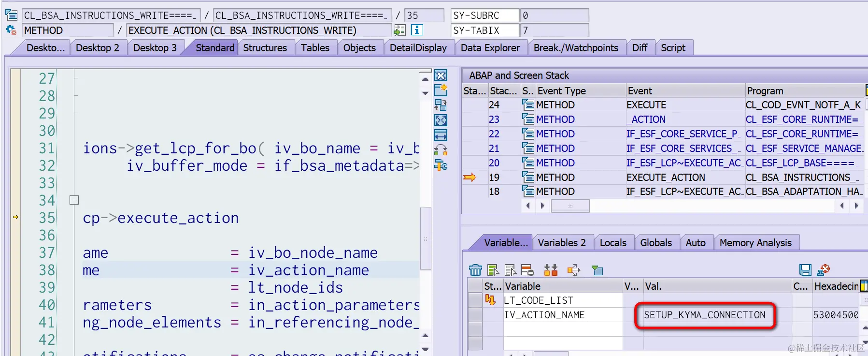Screen dimensions: 868x356
Task: Collapse the code block at line 34
Action: pyautogui.click(x=74, y=200)
